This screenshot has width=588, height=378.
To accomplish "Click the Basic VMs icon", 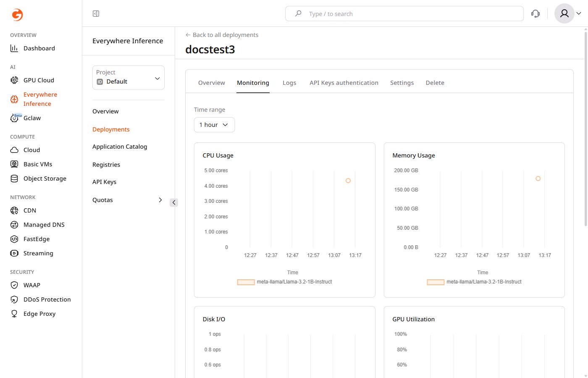I will tap(14, 164).
